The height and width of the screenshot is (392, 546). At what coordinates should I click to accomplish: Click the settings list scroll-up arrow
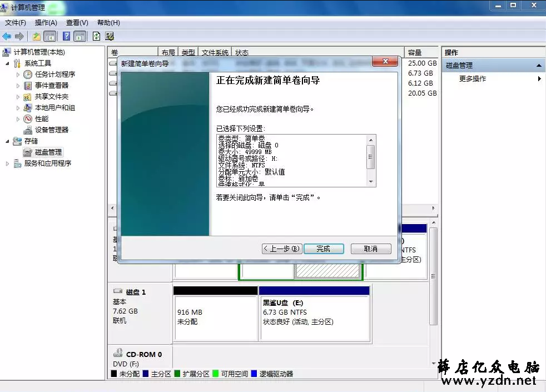point(371,140)
